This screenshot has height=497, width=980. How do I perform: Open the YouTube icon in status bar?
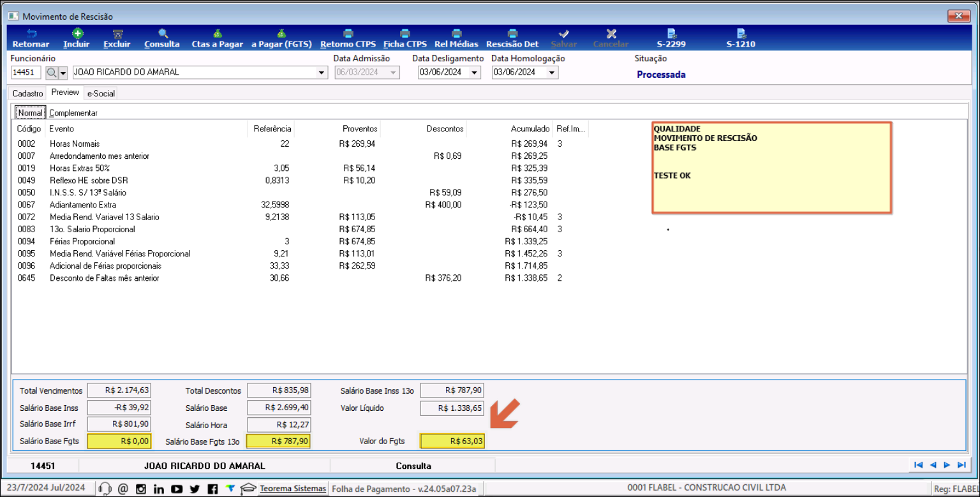[177, 489]
